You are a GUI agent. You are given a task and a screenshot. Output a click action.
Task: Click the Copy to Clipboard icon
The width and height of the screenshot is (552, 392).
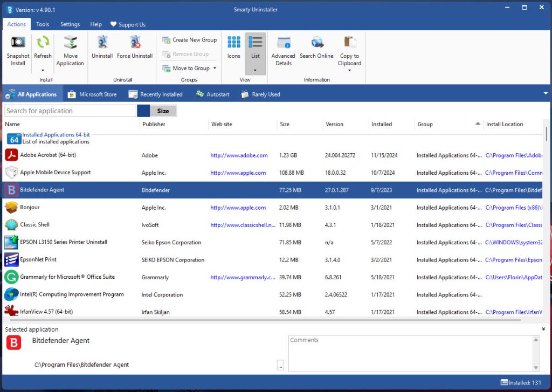pos(349,42)
